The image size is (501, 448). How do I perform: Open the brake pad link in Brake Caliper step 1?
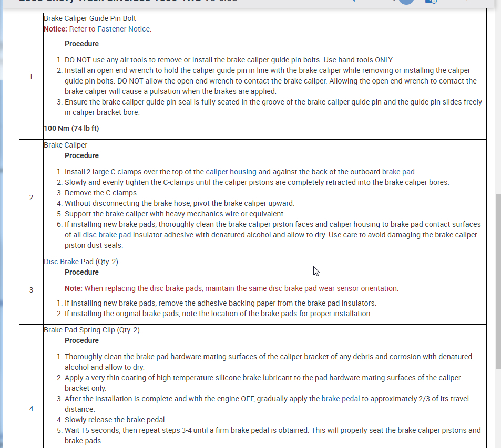pos(398,172)
